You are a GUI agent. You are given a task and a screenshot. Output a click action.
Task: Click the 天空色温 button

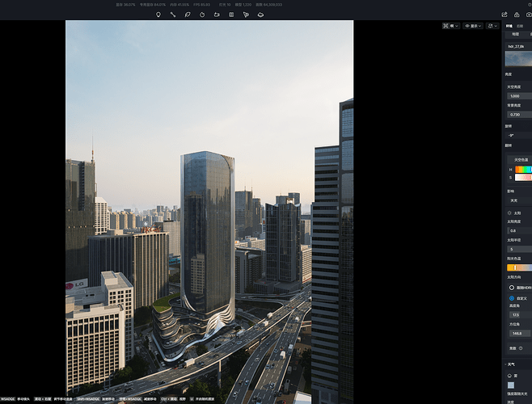pos(520,159)
